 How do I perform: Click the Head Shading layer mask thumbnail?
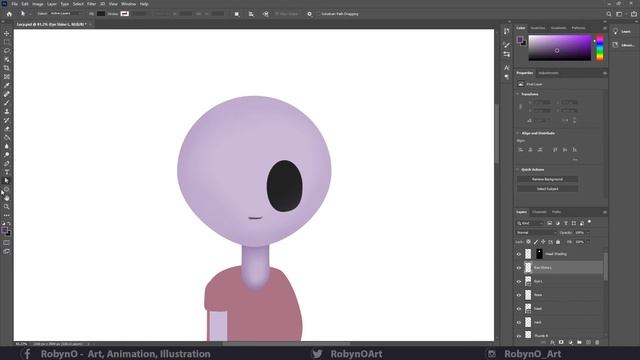[x=539, y=254]
